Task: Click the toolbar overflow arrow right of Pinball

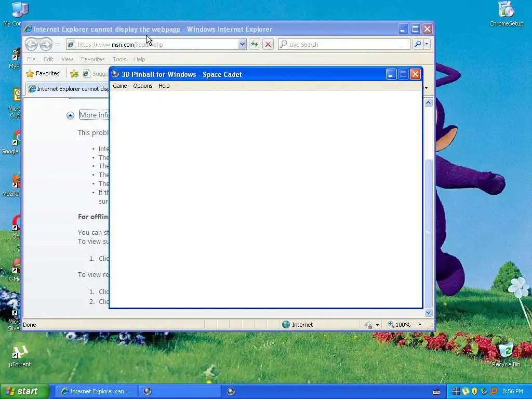Action: [427, 88]
